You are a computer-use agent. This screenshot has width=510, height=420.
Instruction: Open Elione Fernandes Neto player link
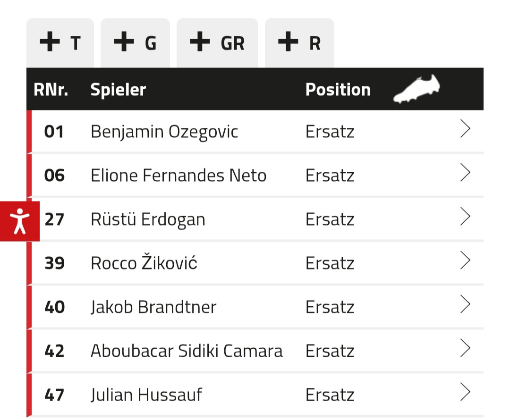[x=178, y=176]
